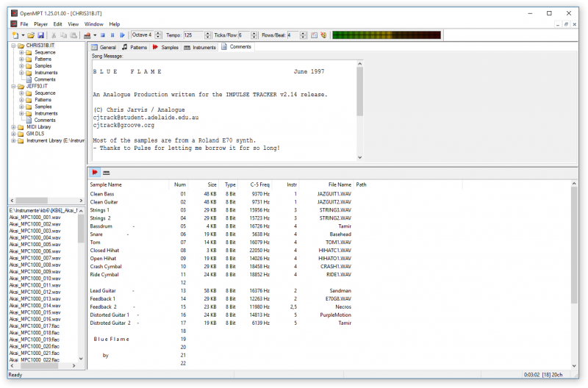This screenshot has width=588, height=388.
Task: Click Akai_MPC1000_017.flac in file browser
Action: (34, 326)
